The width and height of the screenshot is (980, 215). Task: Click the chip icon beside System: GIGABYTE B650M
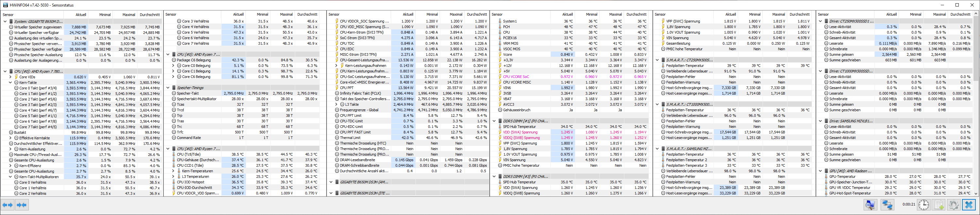coord(11,21)
